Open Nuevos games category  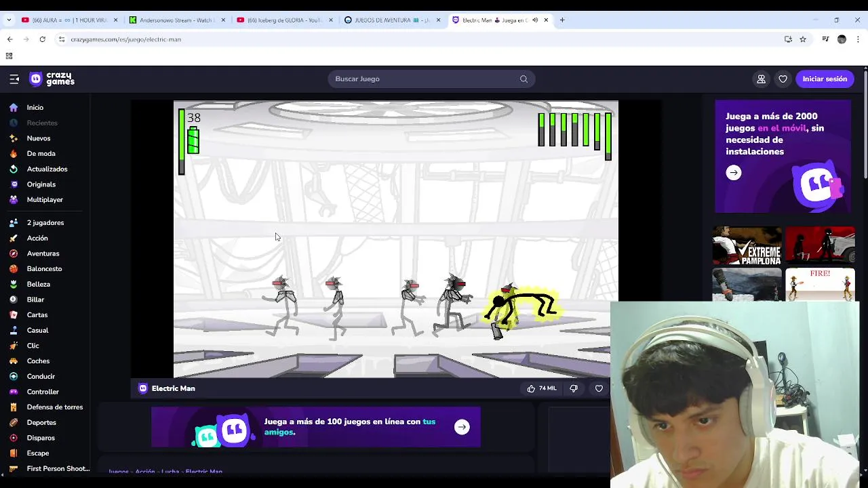coord(39,138)
